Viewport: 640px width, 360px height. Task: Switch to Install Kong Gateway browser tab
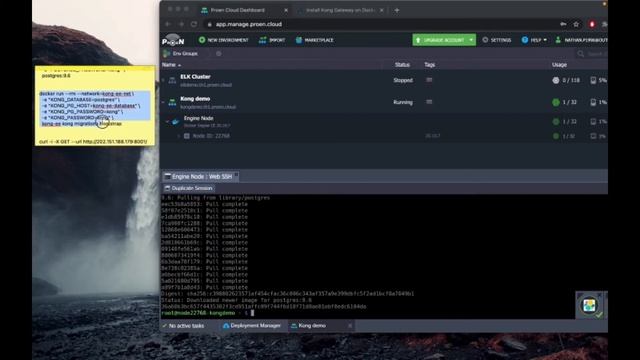[340, 10]
